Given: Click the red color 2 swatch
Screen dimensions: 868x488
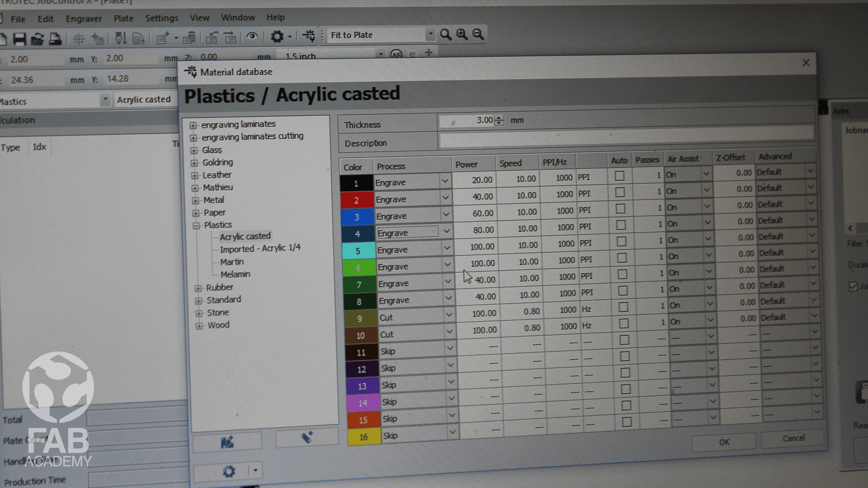Looking at the screenshot, I should point(357,200).
